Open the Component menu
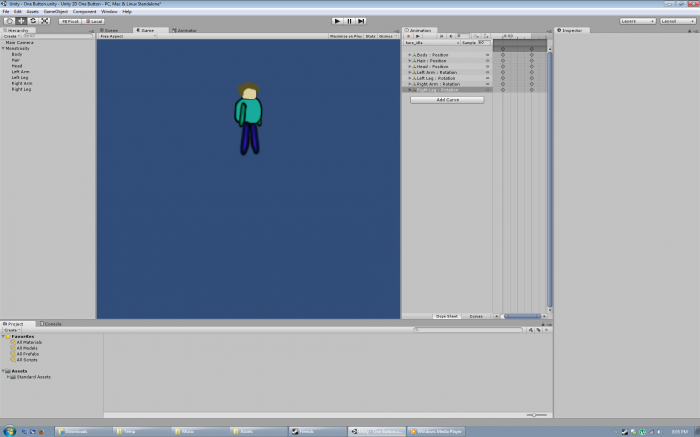Viewport: 700px width, 437px height. click(84, 12)
